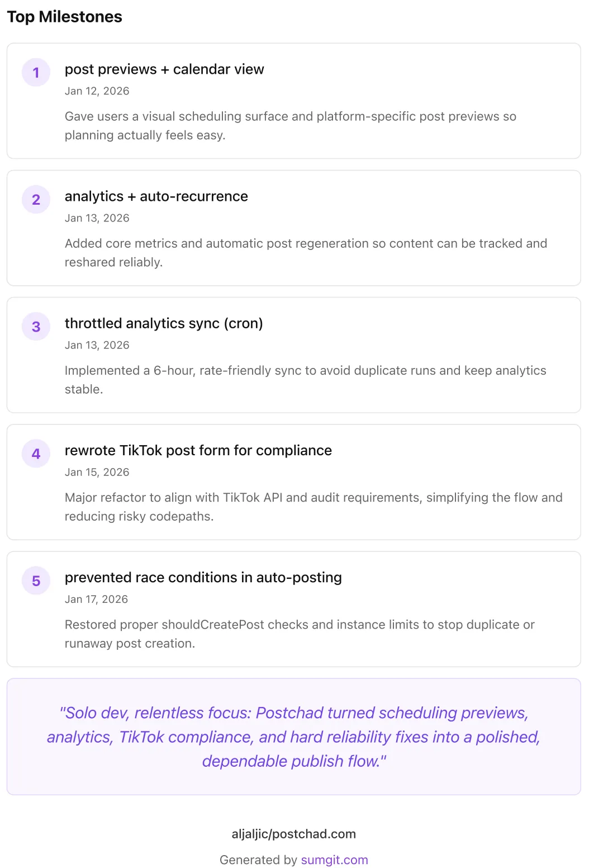Click "prevented race conditions in auto-posting" title
This screenshot has height=868, width=589.
click(203, 577)
